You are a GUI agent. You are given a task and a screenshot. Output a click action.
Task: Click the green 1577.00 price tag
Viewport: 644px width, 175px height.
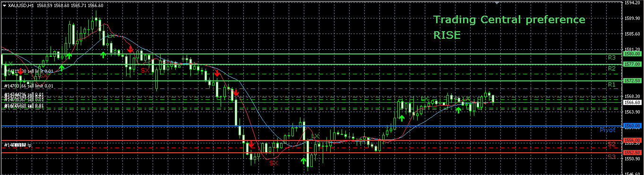(632, 64)
